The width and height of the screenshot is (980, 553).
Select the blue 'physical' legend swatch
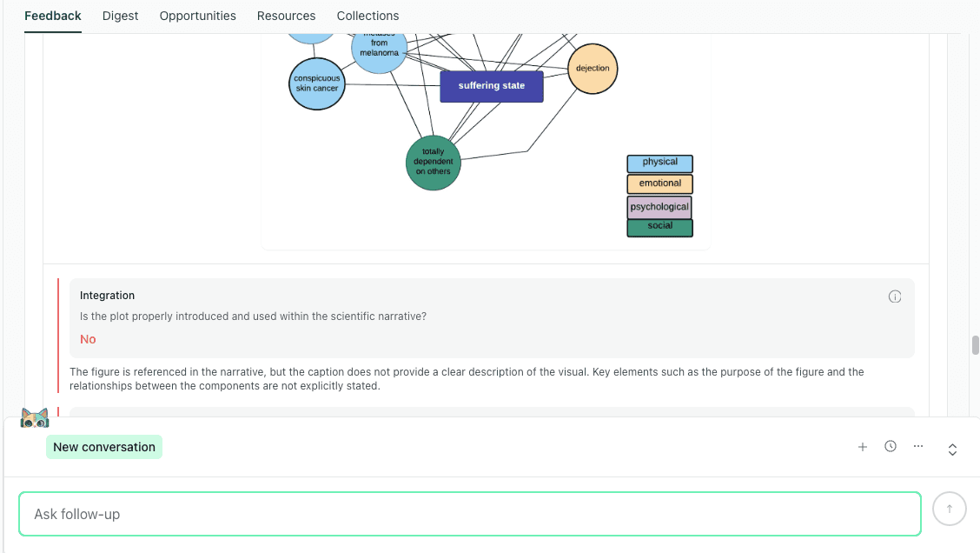click(x=659, y=163)
